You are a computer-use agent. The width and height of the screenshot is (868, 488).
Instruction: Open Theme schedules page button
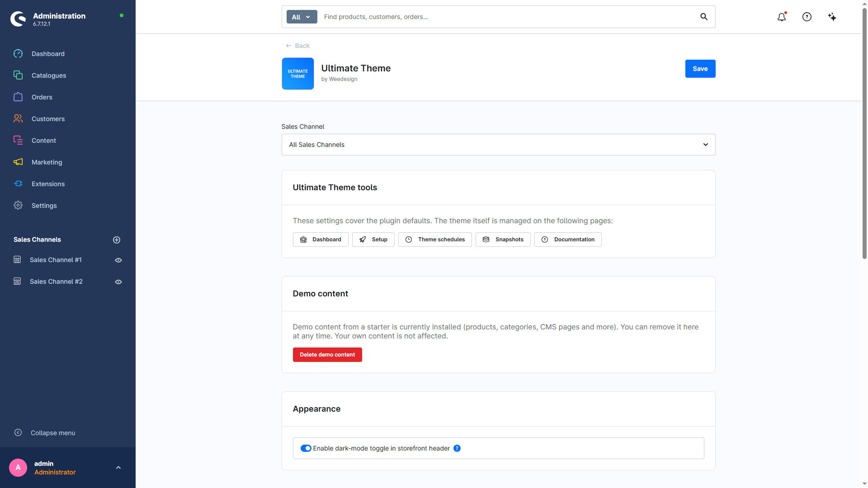coord(435,239)
